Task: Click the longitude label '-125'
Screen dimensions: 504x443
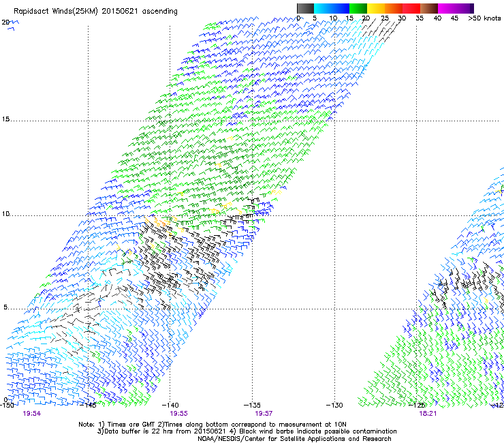Action: coord(417,405)
